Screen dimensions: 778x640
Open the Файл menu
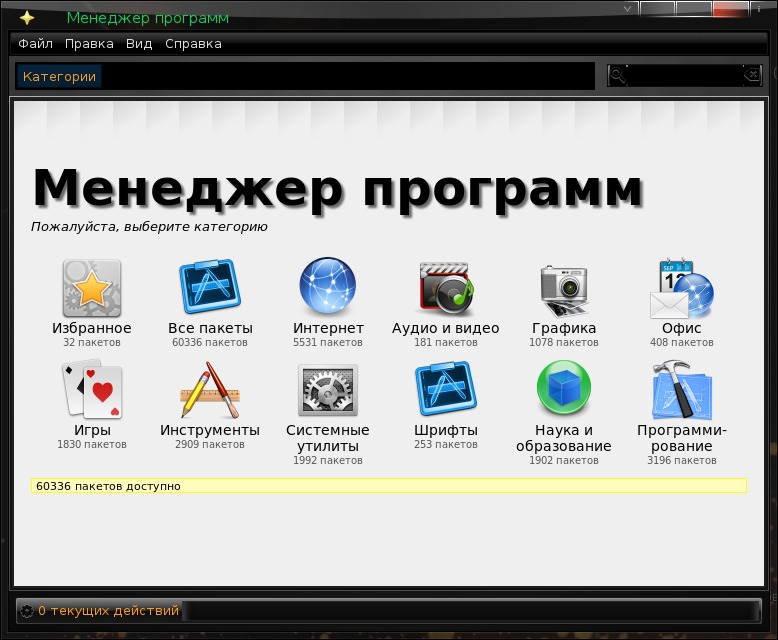(x=35, y=44)
